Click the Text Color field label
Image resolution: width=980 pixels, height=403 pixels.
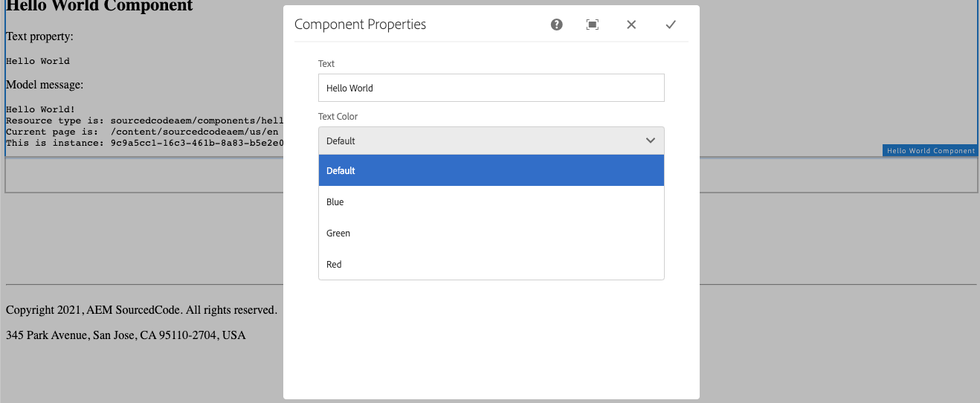[338, 117]
